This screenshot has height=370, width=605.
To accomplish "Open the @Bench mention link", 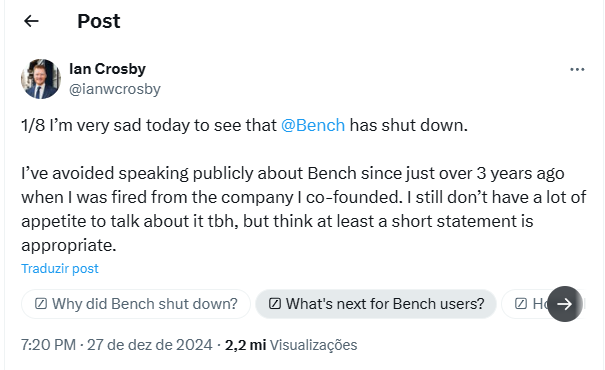I will [313, 125].
